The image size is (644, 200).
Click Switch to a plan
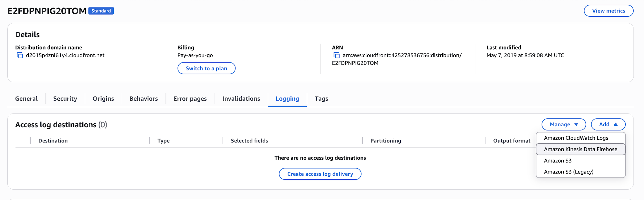point(206,68)
